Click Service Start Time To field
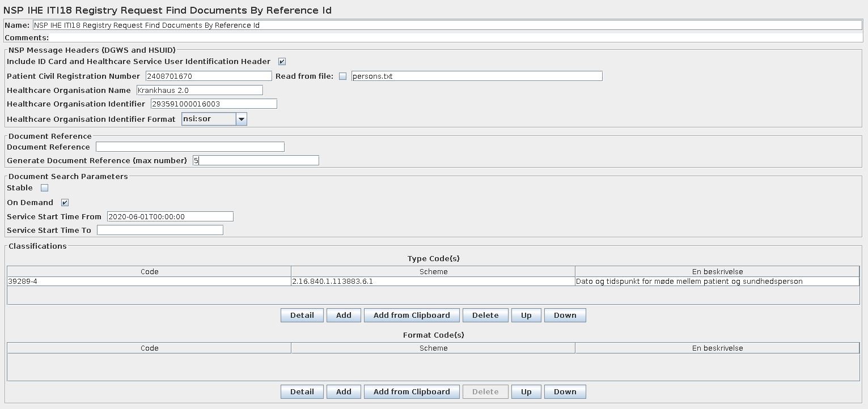 pyautogui.click(x=160, y=231)
